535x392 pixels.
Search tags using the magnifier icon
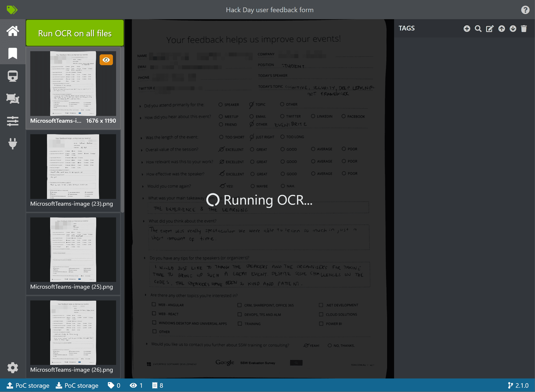click(478, 28)
